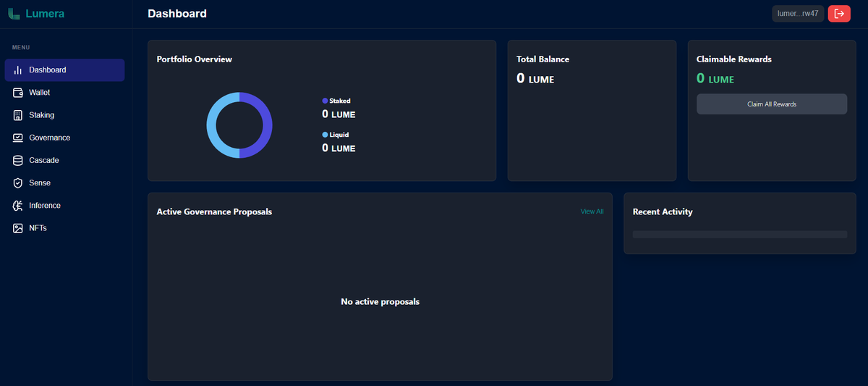
Task: Click View All governance proposals link
Action: pyautogui.click(x=592, y=211)
